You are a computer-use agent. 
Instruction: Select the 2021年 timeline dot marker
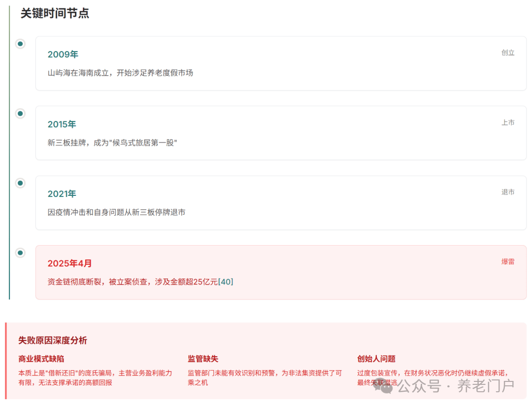(20, 183)
